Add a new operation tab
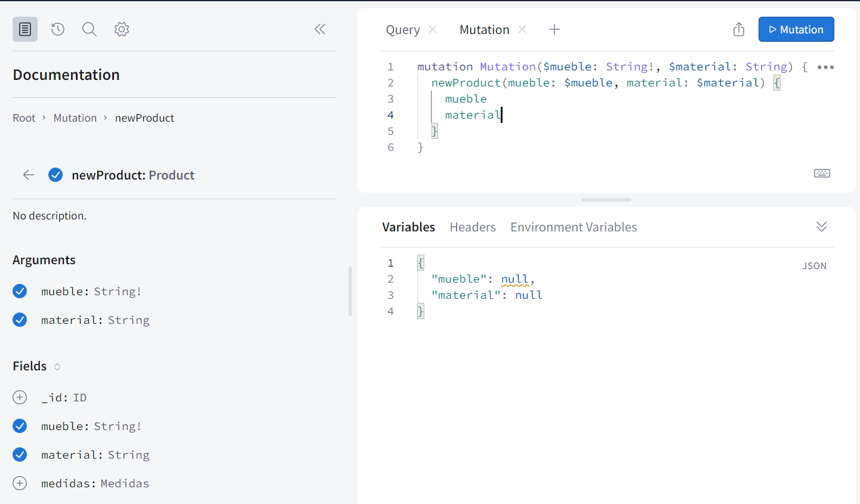Screen dimensions: 860x504 tap(554, 29)
